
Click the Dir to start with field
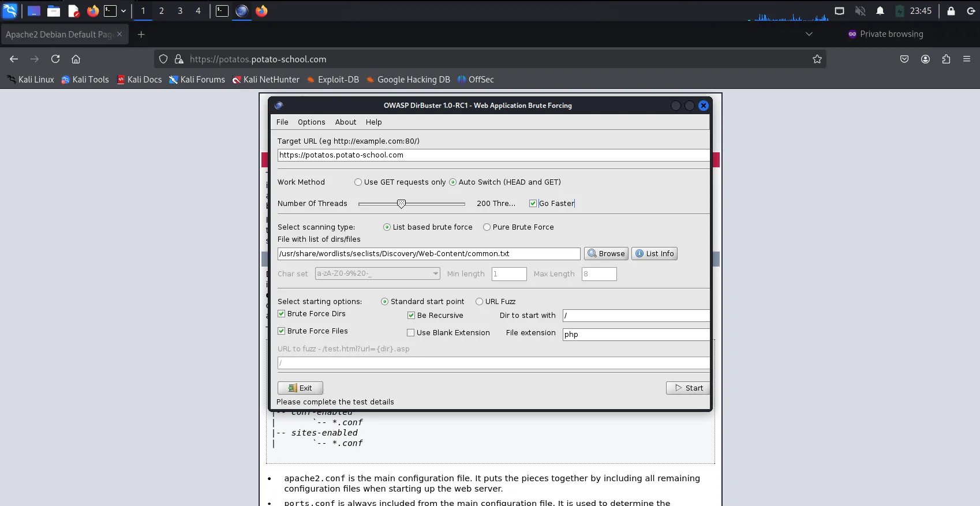coord(636,316)
